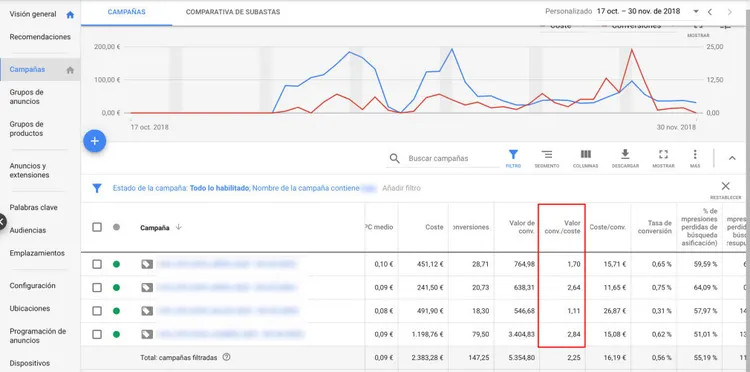Check the campaign row with cost 241,50 €
The image size is (750, 372).
(x=97, y=287)
